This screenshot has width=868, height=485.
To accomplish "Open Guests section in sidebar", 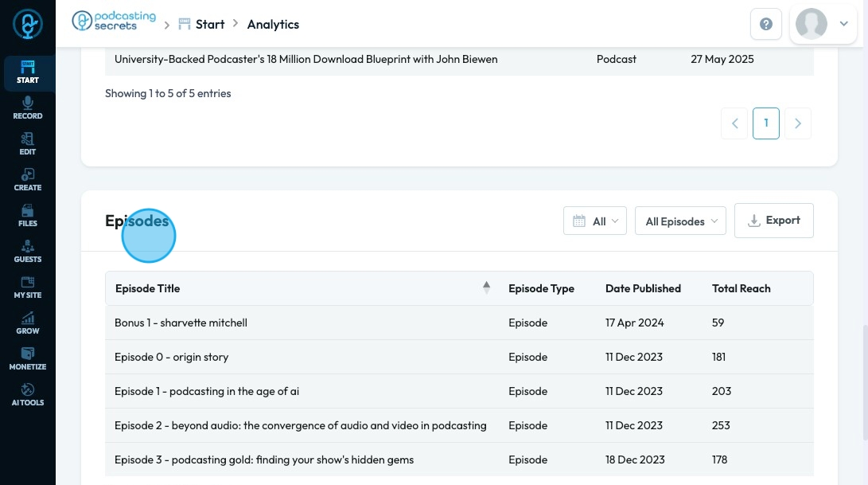I will coord(27,252).
